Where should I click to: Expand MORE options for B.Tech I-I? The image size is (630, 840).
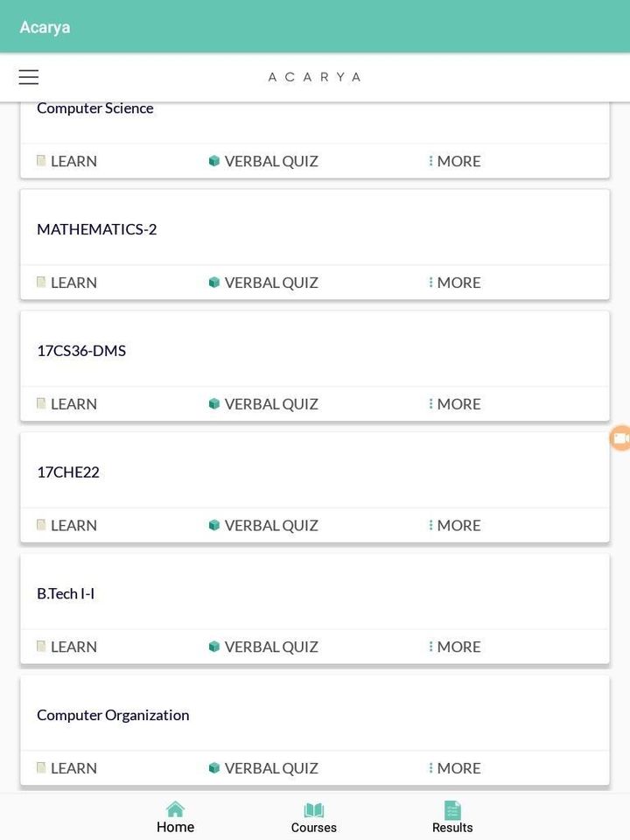click(455, 647)
